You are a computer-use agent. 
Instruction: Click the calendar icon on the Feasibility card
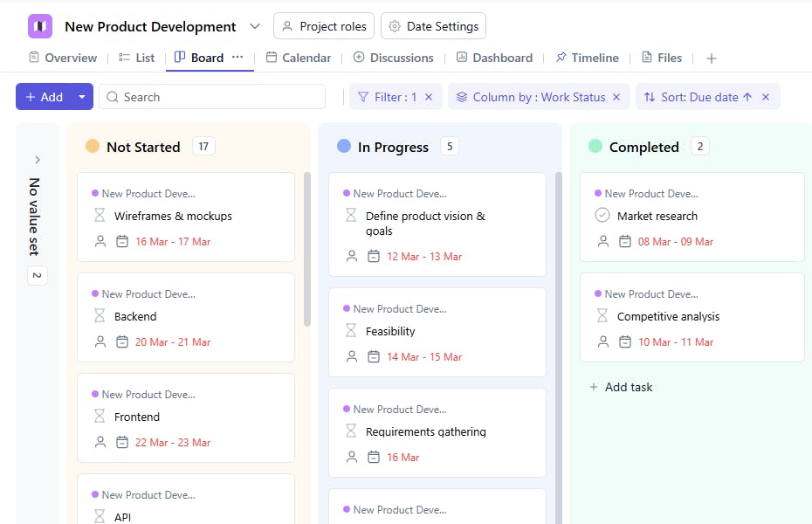[x=374, y=356]
